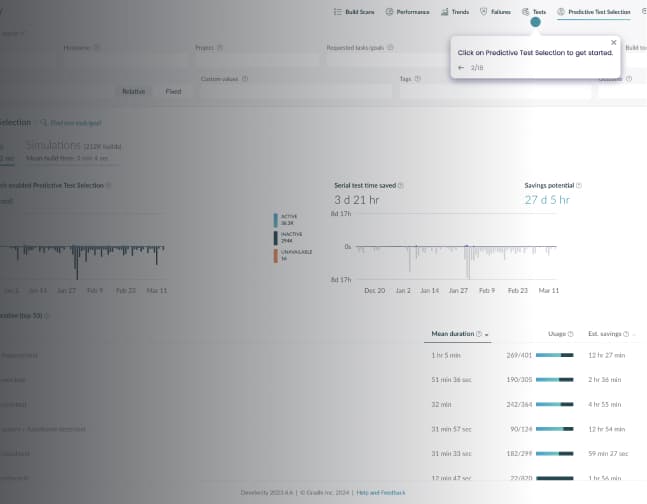Open the Trends chart icon
This screenshot has width=647, height=504.
444,12
